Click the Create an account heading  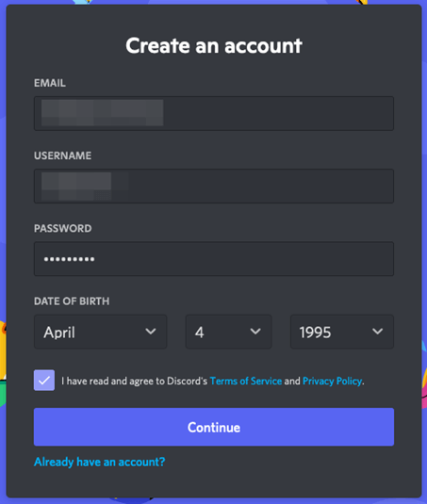pos(214,45)
